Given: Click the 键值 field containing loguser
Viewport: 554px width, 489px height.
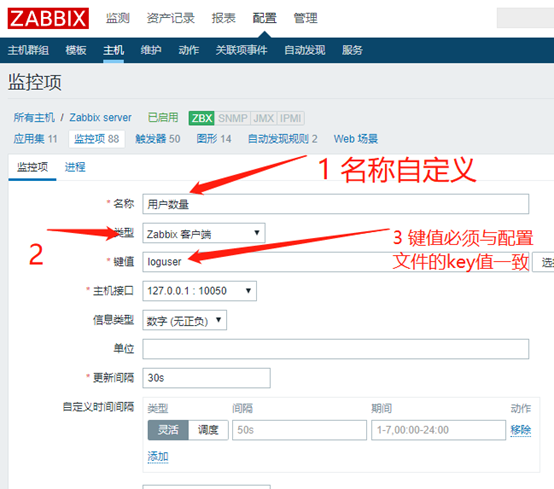Looking at the screenshot, I should (336, 262).
